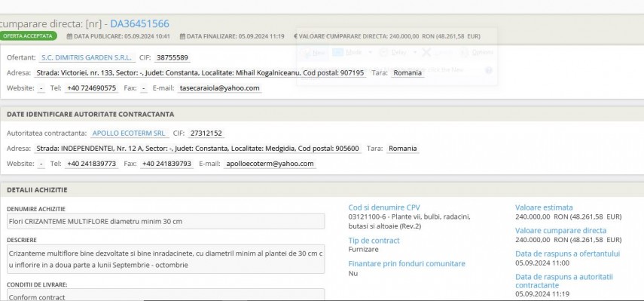Viewport: 644px width, 301px height.
Task: Click the Snipping Tool help question mark icon
Action: click(x=488, y=70)
